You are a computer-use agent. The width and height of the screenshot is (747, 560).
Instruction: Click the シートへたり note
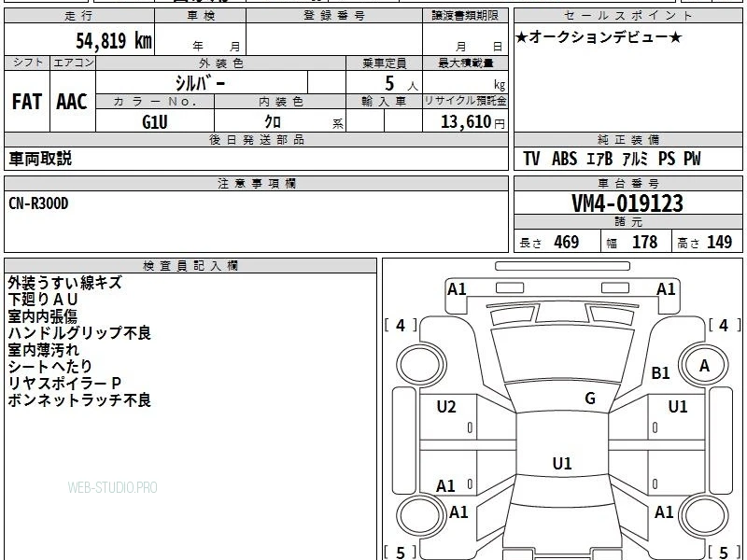point(50,366)
